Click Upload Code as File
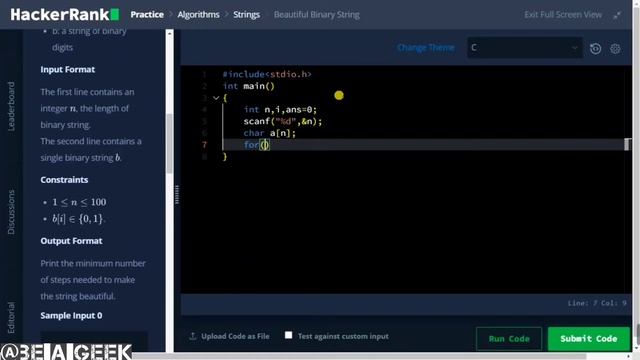 click(x=235, y=336)
